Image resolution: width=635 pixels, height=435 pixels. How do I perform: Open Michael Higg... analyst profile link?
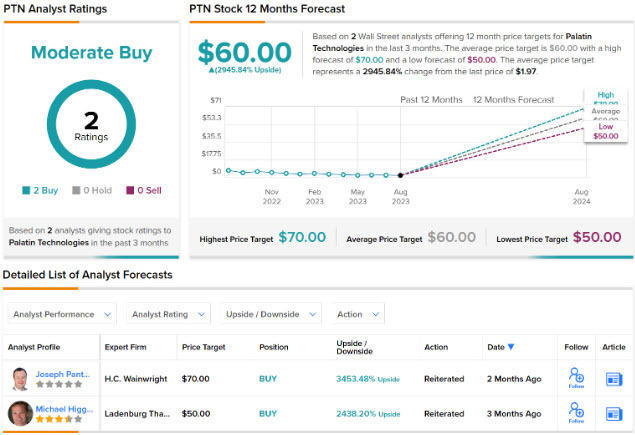tap(64, 409)
